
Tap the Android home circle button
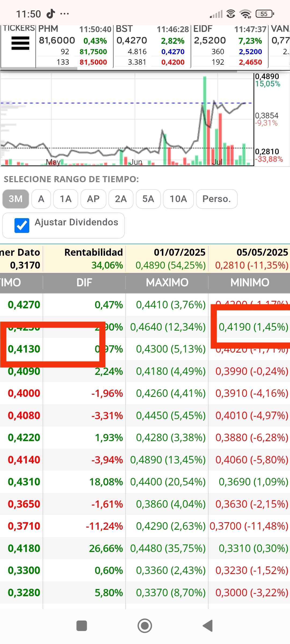coord(145,626)
